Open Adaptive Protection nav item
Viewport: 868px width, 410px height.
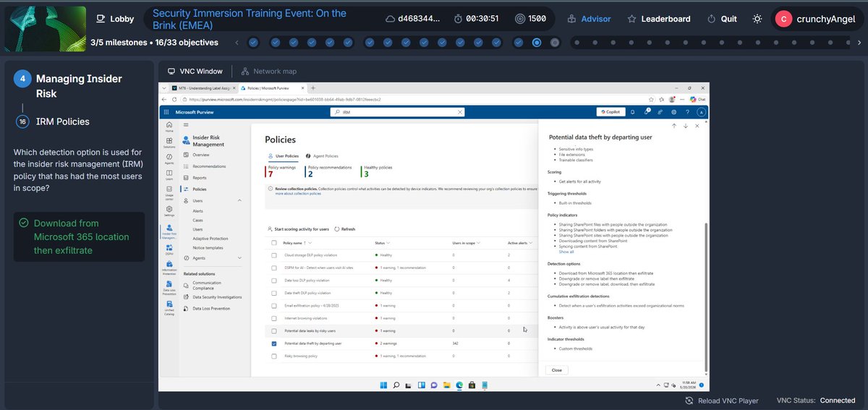click(x=210, y=239)
